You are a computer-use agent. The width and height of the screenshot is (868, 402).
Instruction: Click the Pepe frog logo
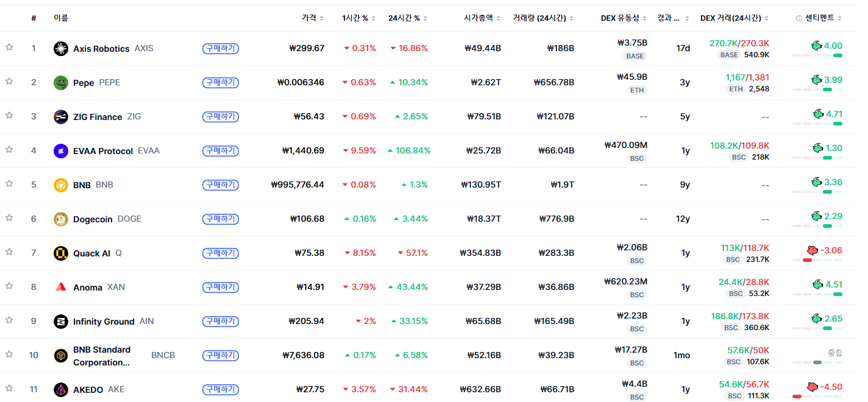61,83
